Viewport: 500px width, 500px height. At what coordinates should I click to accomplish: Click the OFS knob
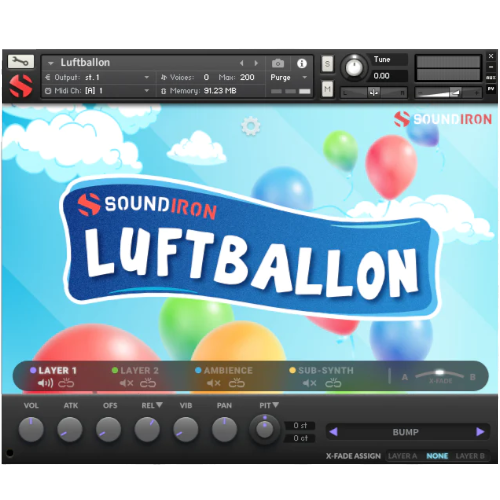[x=108, y=429]
